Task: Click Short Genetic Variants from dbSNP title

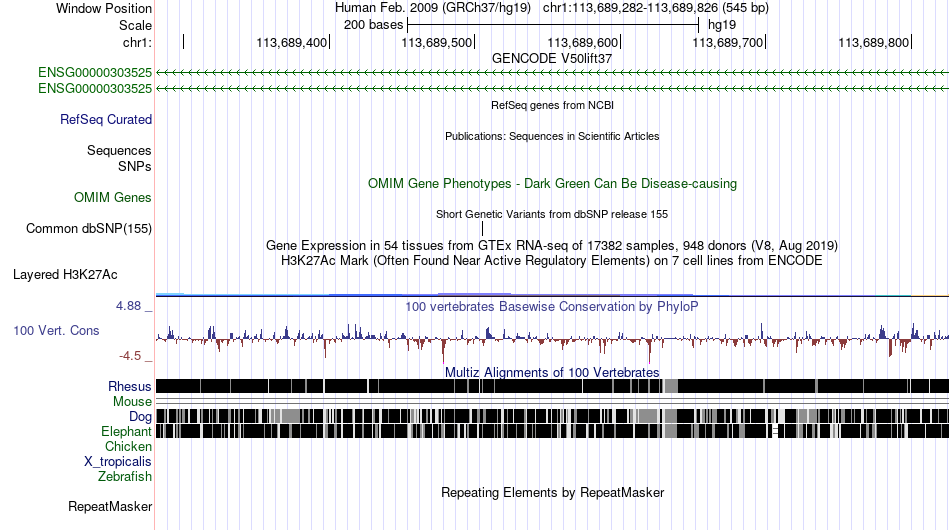Action: click(552, 214)
